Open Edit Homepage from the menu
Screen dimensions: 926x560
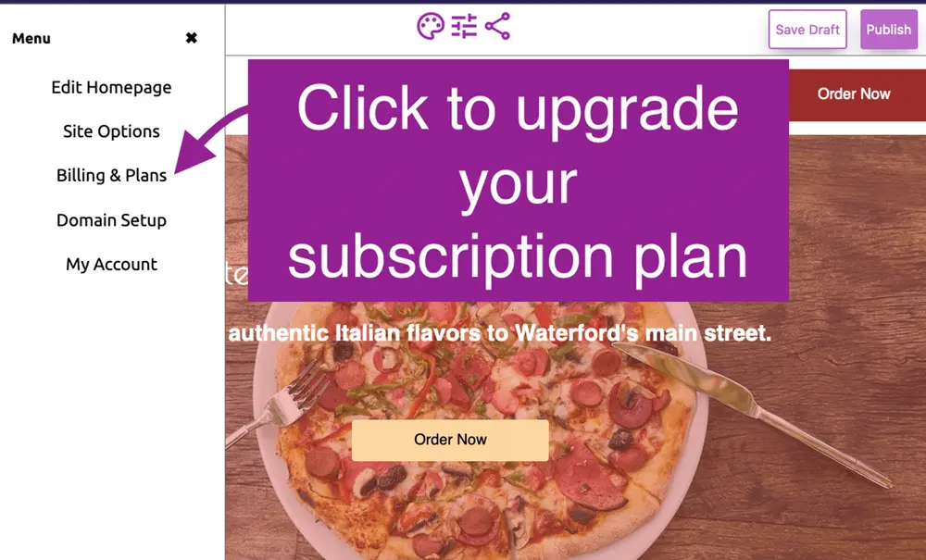[112, 87]
